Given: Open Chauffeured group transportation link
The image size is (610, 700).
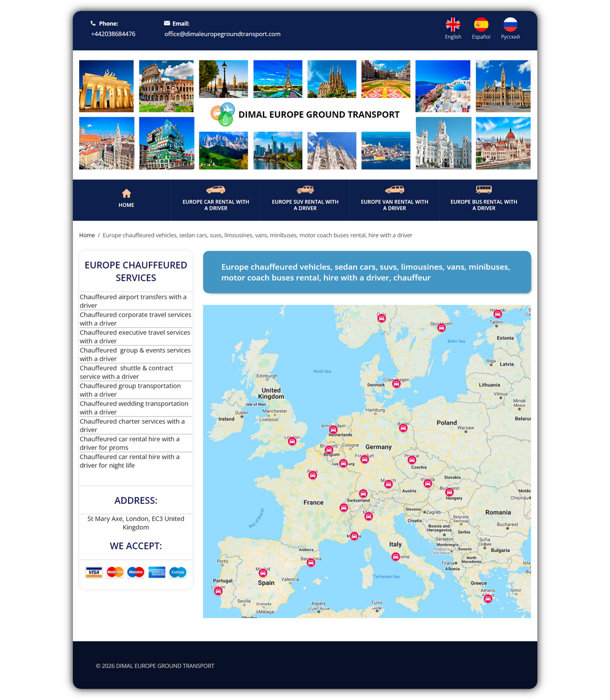Looking at the screenshot, I should [136, 390].
